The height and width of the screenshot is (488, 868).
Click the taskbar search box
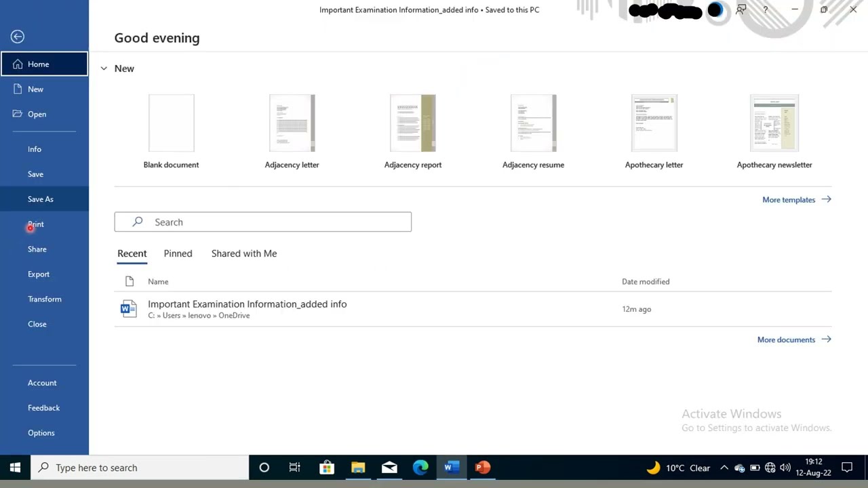point(140,468)
